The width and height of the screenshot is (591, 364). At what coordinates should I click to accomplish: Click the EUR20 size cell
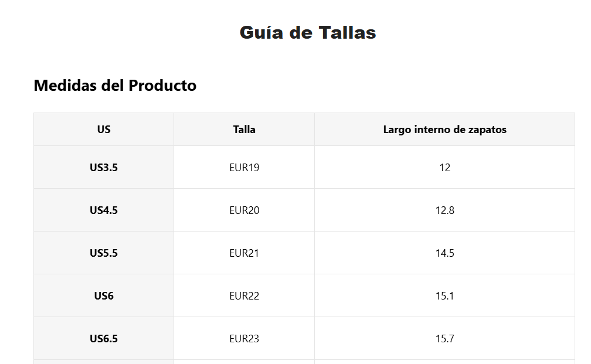[244, 210]
